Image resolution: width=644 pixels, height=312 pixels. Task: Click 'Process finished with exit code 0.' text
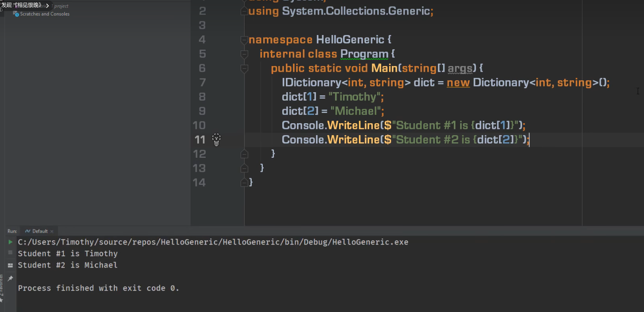tap(98, 288)
